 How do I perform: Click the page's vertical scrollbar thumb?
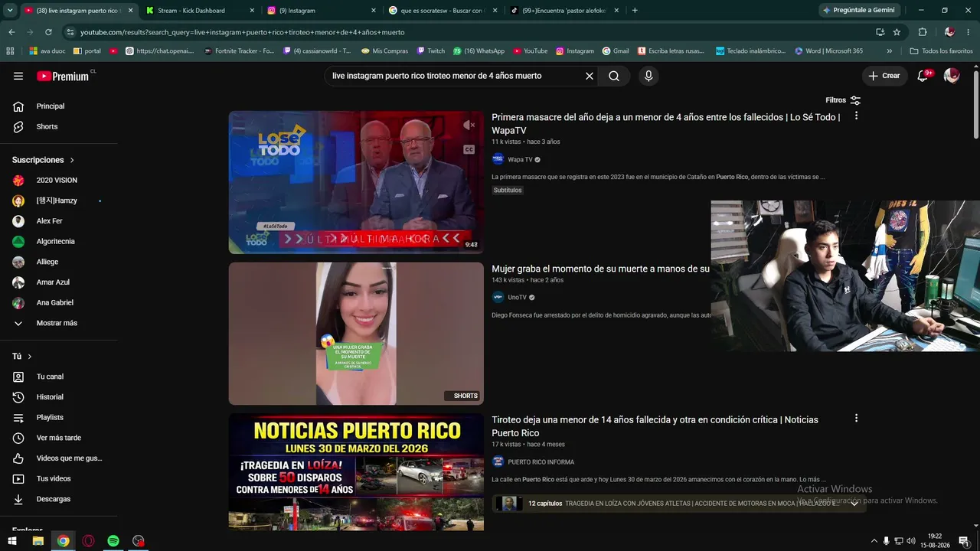point(975,106)
